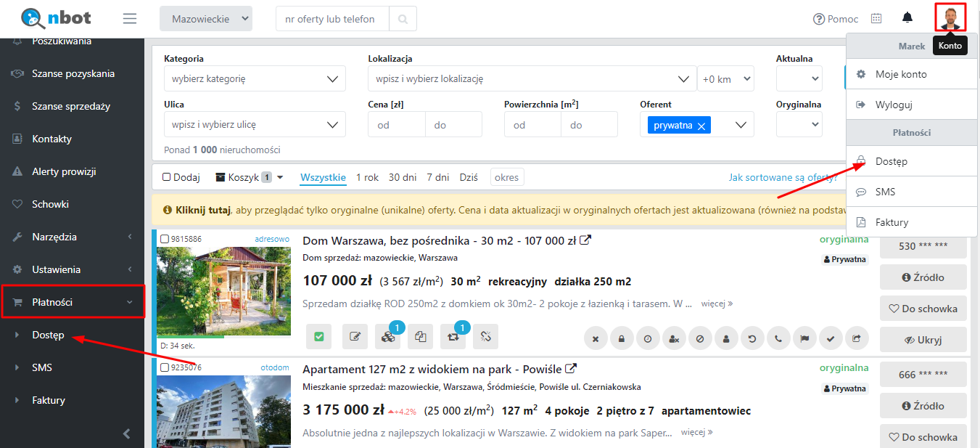Open the Mazowieckie region dropdown
Screen dimensions: 980x448
(206, 19)
